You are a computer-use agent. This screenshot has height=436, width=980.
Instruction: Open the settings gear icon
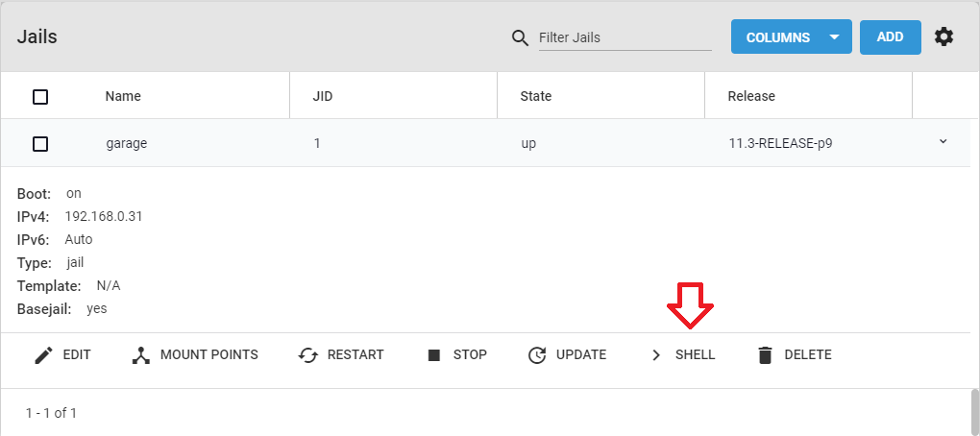coord(943,36)
